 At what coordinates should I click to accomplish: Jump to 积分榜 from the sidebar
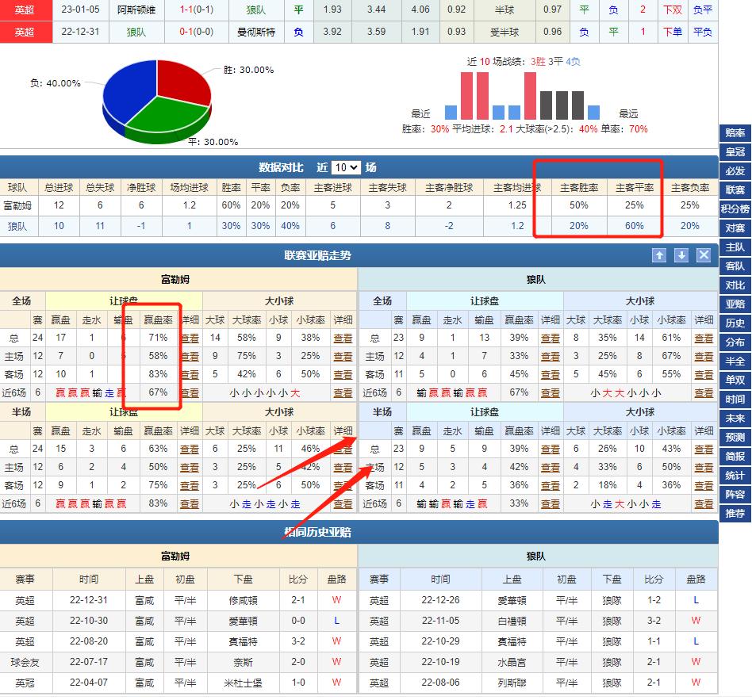(x=735, y=209)
